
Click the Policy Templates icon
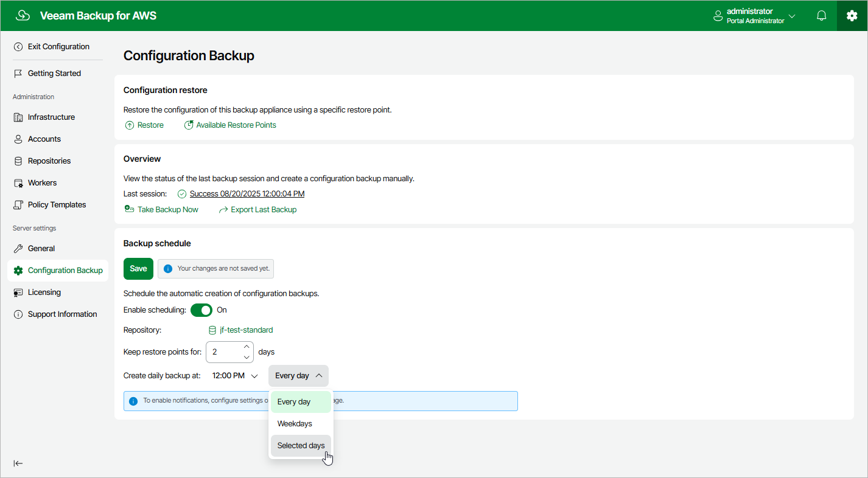coord(18,205)
